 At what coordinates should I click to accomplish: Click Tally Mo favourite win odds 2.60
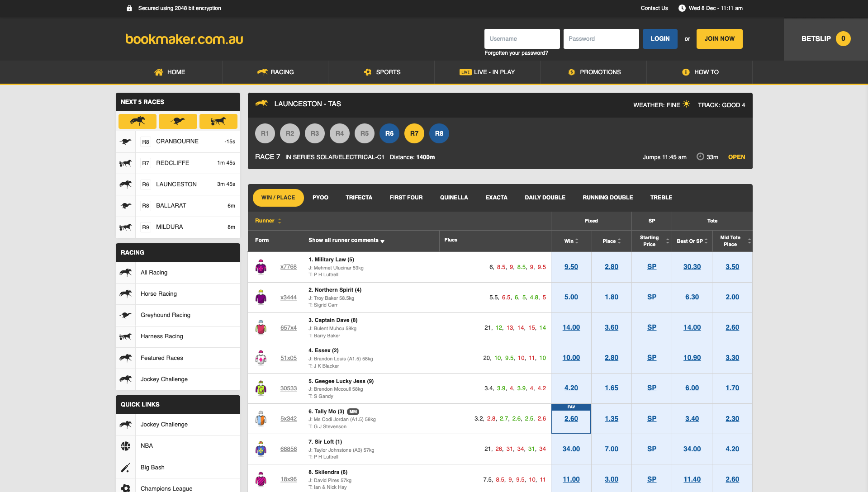click(571, 419)
